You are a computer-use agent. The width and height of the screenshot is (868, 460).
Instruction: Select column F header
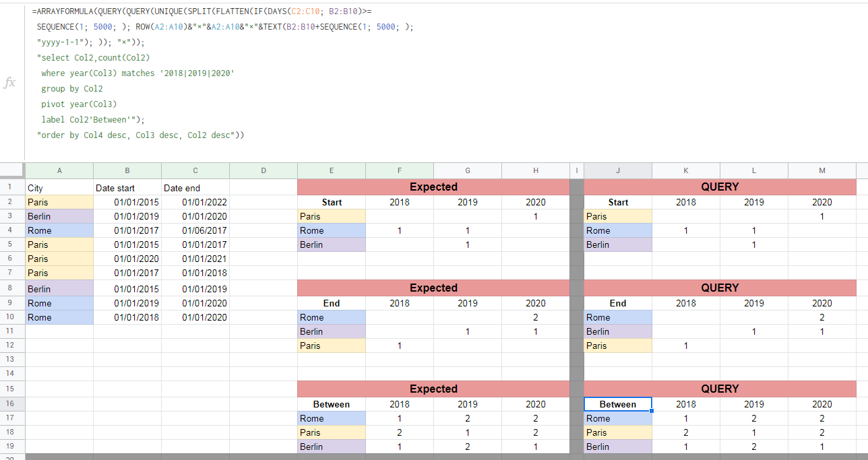click(x=400, y=171)
